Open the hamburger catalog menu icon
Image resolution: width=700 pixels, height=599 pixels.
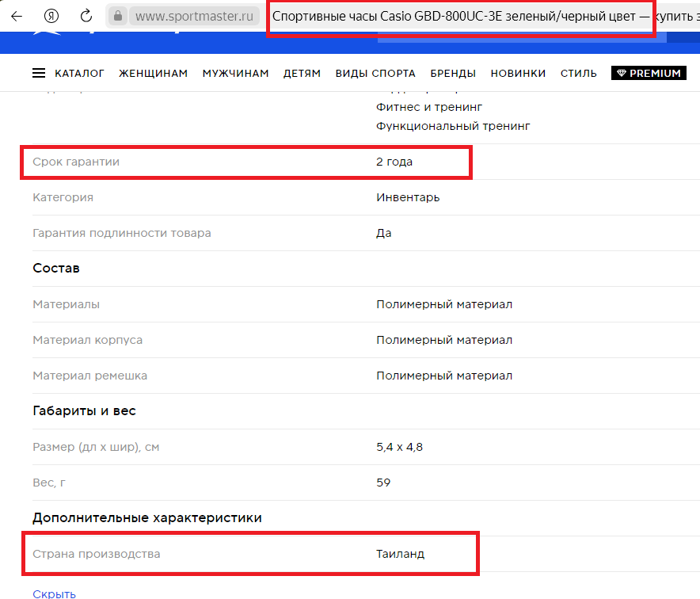click(x=39, y=73)
